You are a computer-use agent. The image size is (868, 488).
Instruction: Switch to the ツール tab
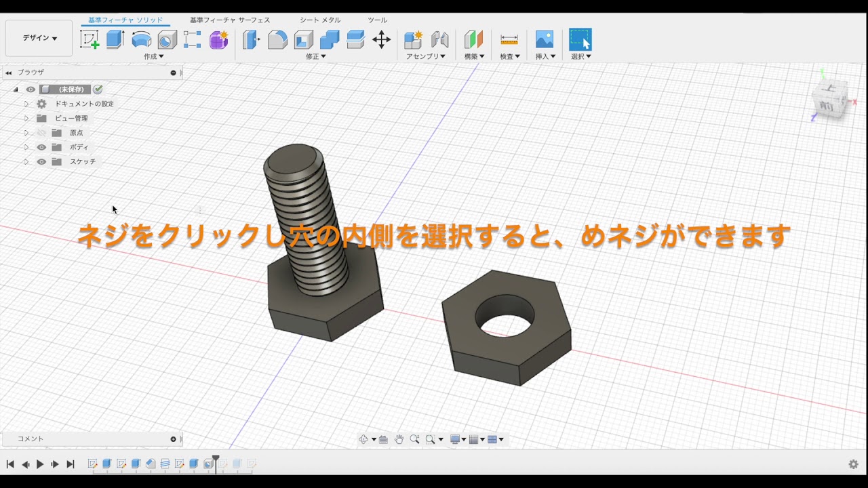coord(377,20)
